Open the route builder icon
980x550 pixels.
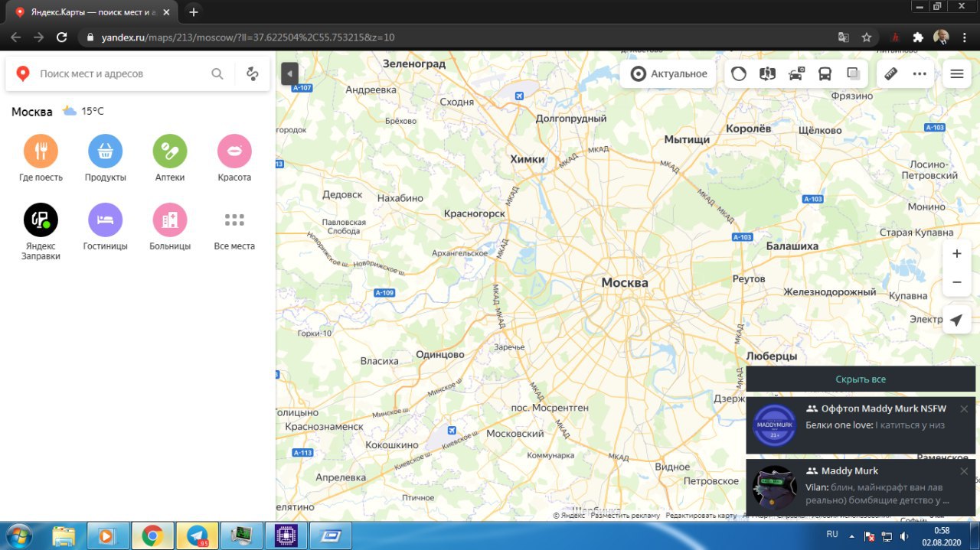point(253,73)
